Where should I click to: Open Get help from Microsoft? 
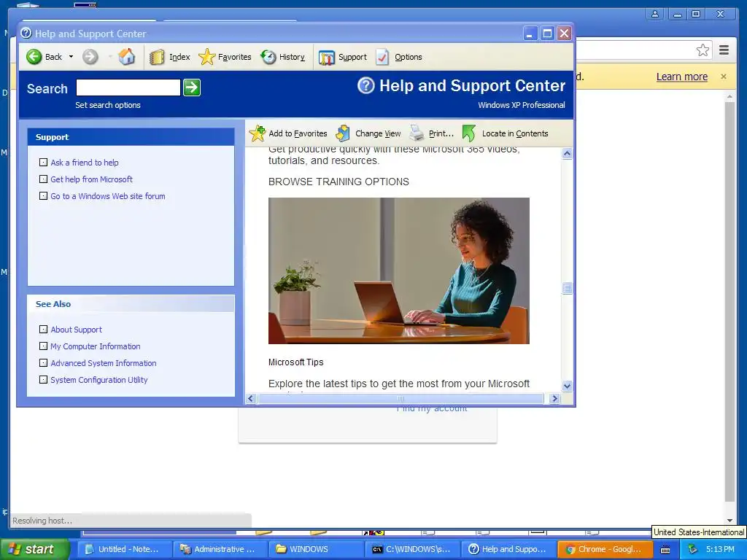pyautogui.click(x=91, y=179)
